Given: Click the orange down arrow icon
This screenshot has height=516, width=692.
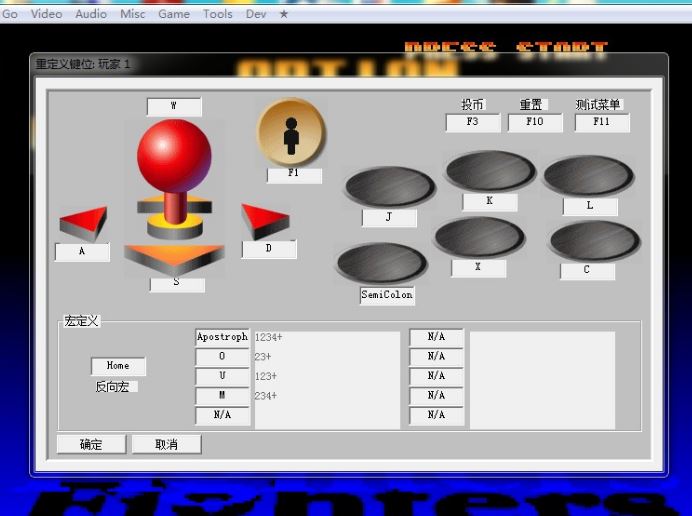Looking at the screenshot, I should coord(174,259).
